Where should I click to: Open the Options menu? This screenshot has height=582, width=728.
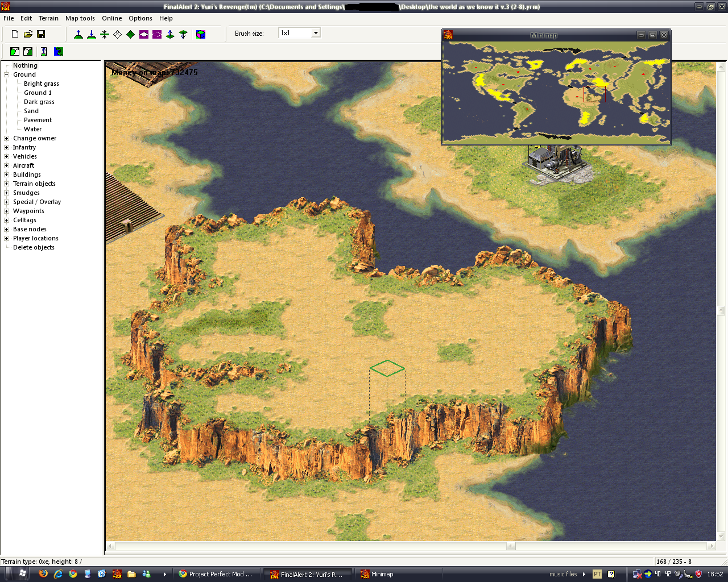(140, 18)
